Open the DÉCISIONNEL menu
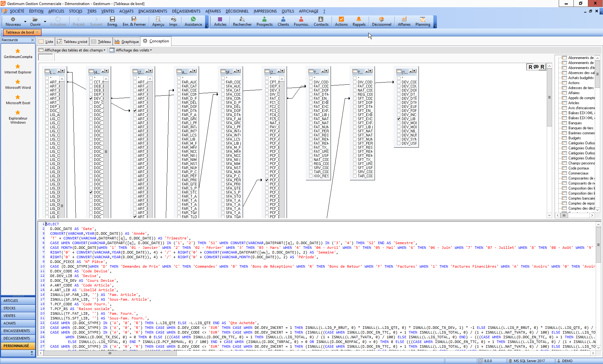This screenshot has height=364, width=603. [x=237, y=11]
